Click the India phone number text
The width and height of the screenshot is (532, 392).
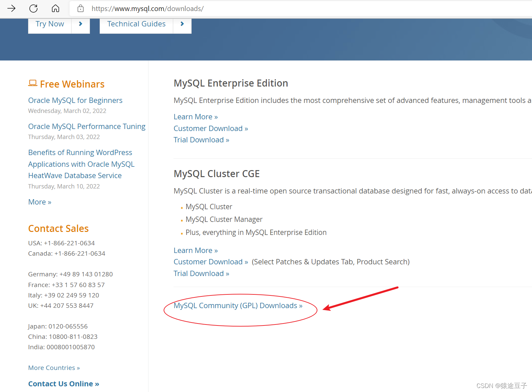[62, 347]
